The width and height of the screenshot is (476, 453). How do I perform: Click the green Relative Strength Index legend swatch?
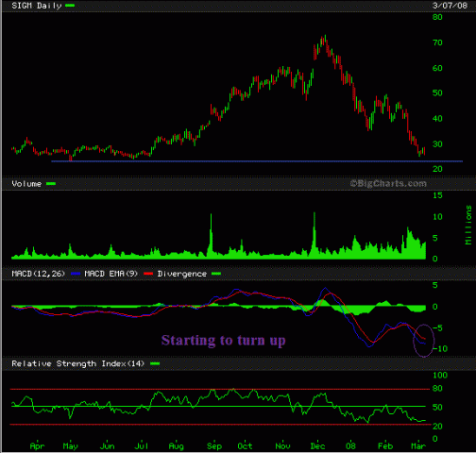click(155, 363)
